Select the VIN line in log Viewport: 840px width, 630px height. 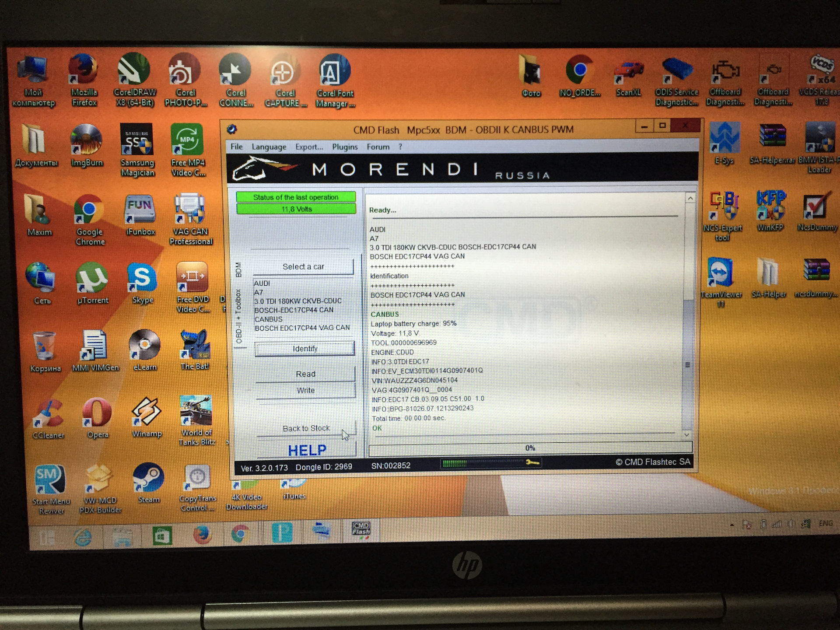(x=414, y=380)
